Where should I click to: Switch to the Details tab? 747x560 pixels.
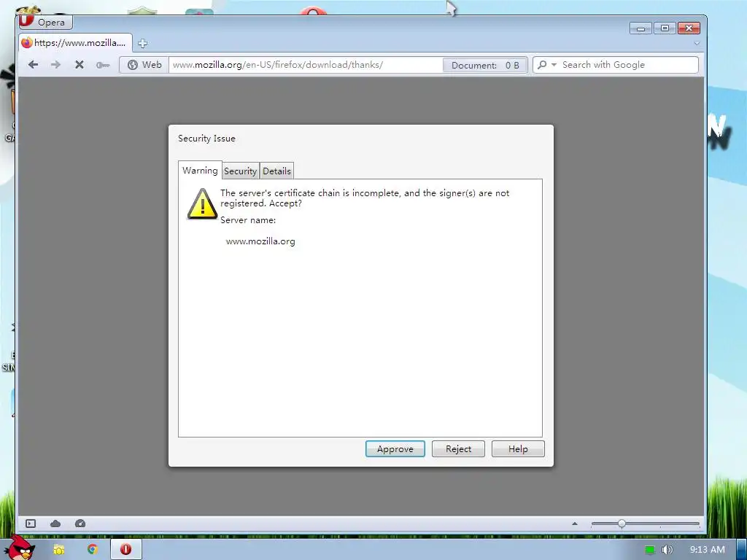[276, 171]
